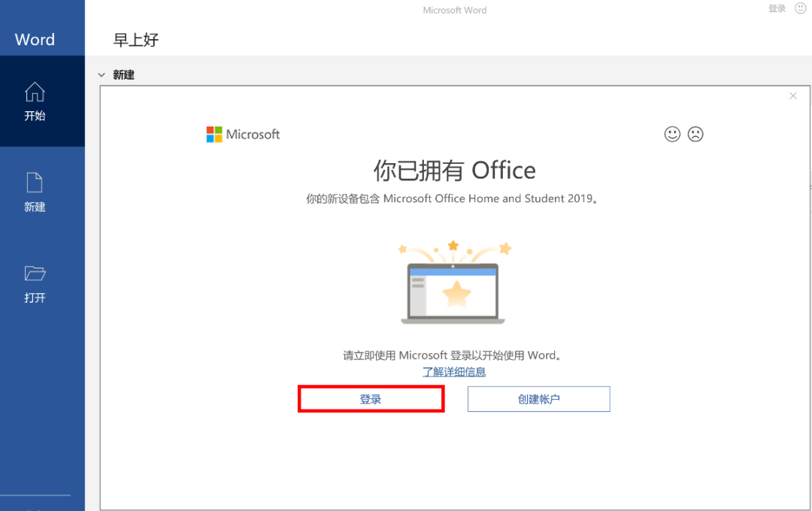Click the laptop star illustration
Viewport: 812px width, 511px height.
[453, 282]
